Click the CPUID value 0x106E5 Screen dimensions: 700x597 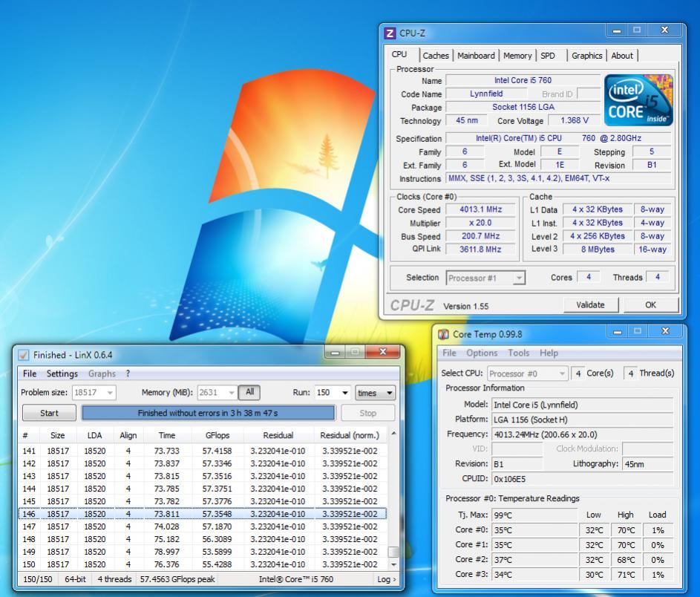pos(582,479)
